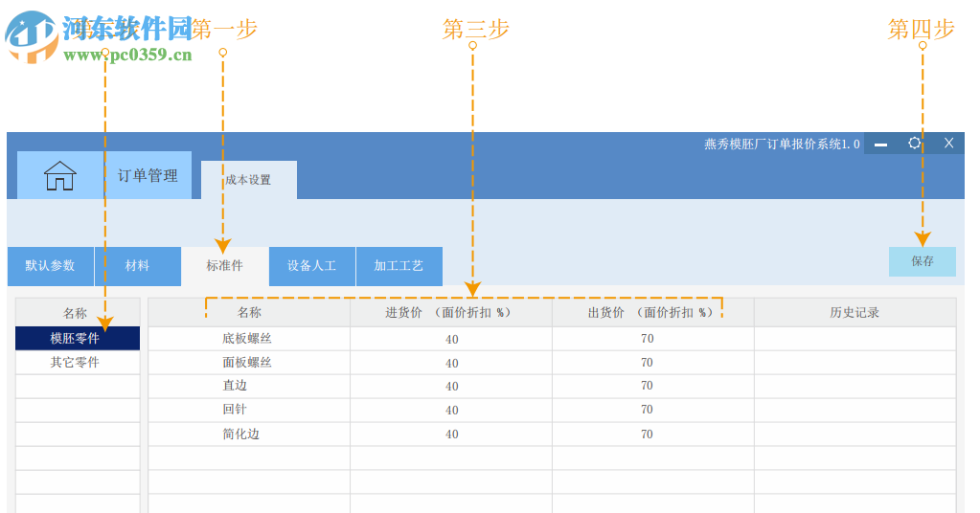Close the 订单报价系统 window

click(x=948, y=143)
